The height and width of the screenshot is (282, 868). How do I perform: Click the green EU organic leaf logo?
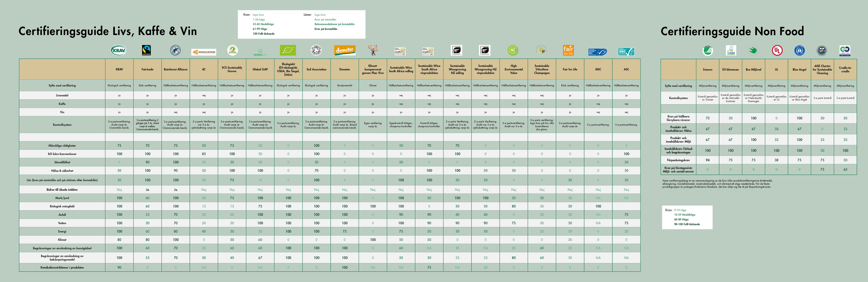(x=288, y=50)
